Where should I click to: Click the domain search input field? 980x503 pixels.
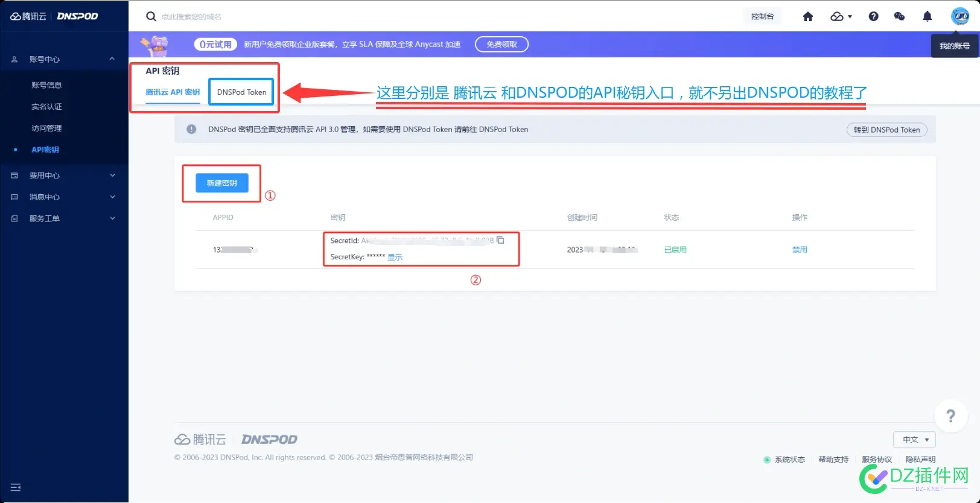[191, 17]
